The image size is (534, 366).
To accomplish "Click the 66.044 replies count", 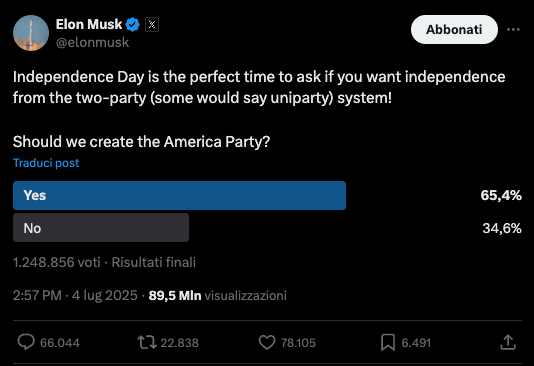I will [60, 343].
